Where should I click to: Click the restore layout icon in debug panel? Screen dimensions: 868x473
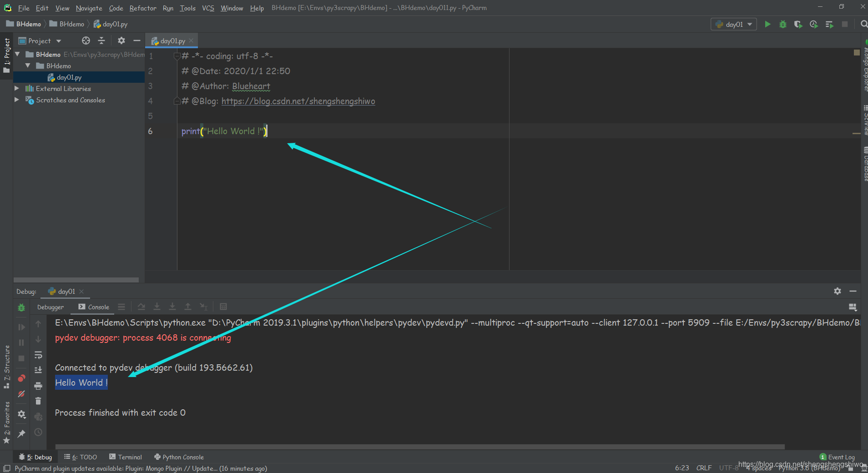pos(853,307)
